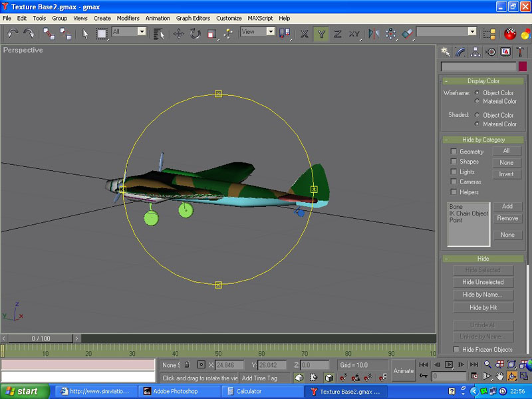The height and width of the screenshot is (399, 532).
Task: Collapse the Display Color rollout
Action: point(483,81)
